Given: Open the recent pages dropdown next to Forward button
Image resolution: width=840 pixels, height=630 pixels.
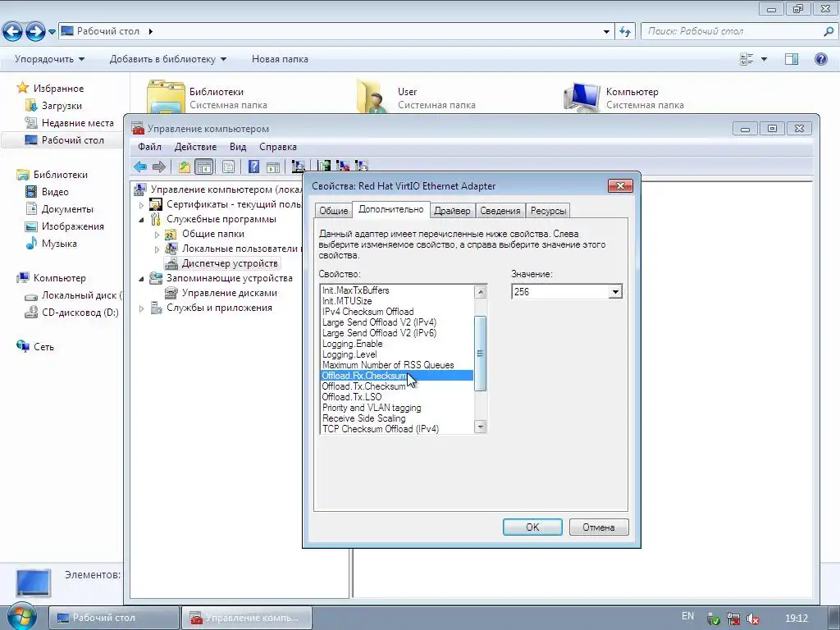Looking at the screenshot, I should coord(52,32).
